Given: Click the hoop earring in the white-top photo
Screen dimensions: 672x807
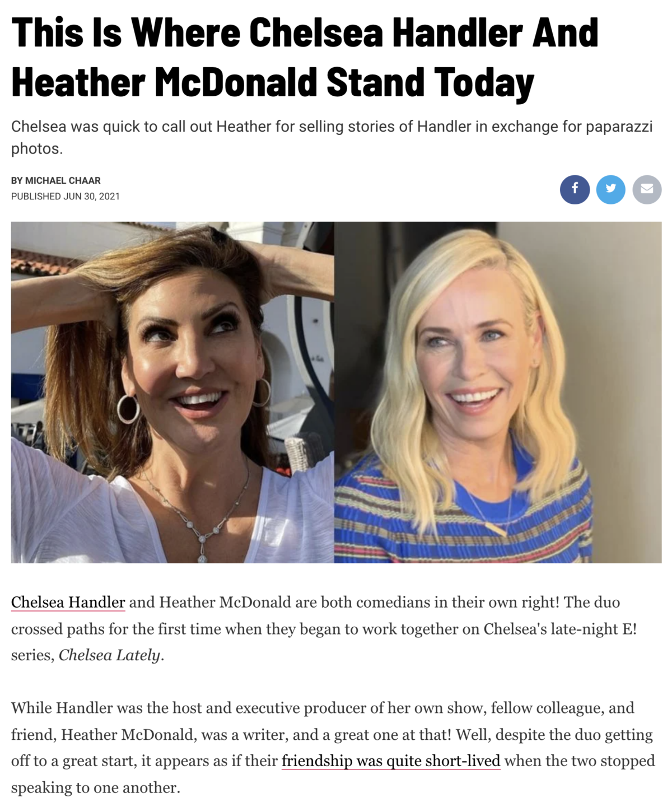Looking at the screenshot, I should (128, 409).
